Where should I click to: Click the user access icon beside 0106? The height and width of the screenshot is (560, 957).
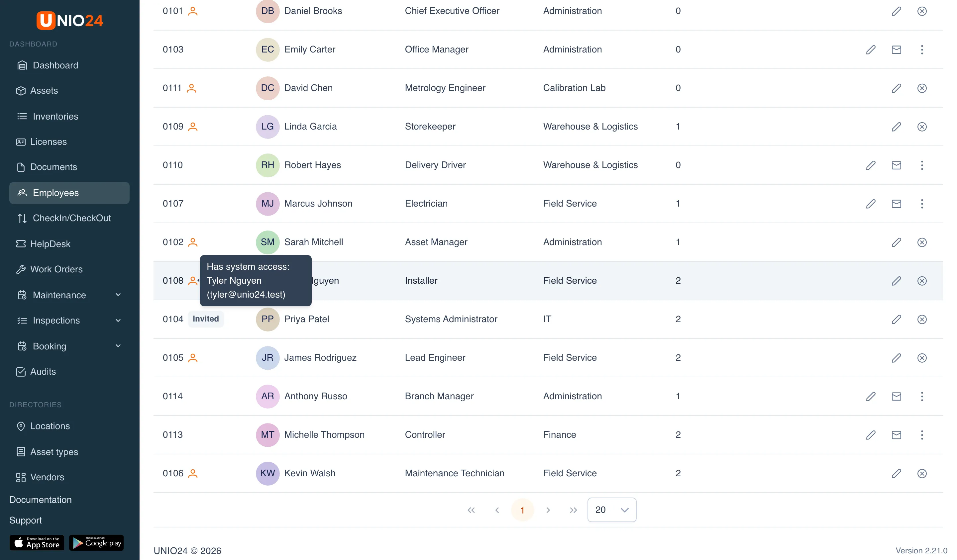[193, 473]
